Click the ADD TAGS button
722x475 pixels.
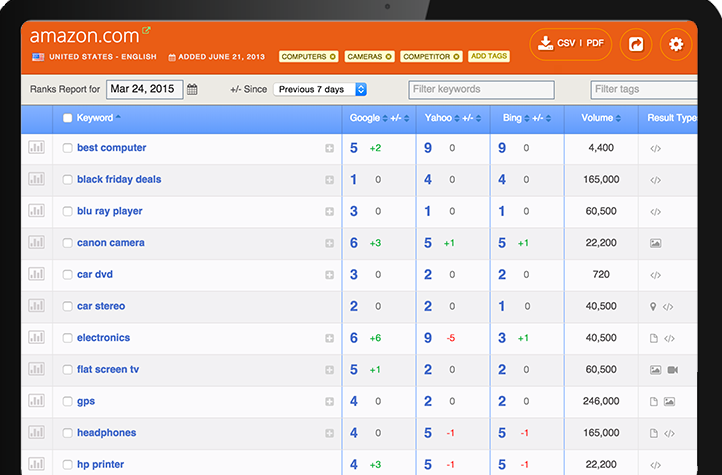[489, 57]
